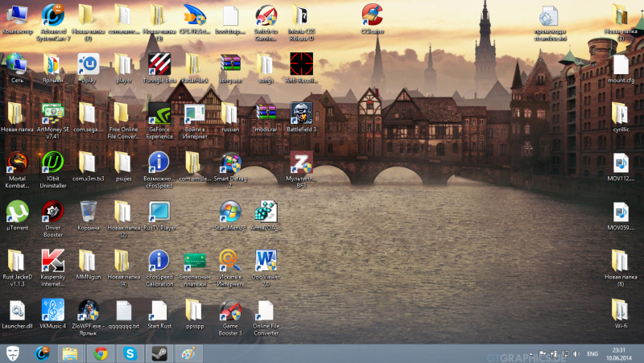
Task: Open Switch to Gaming shortcut
Action: (266, 15)
